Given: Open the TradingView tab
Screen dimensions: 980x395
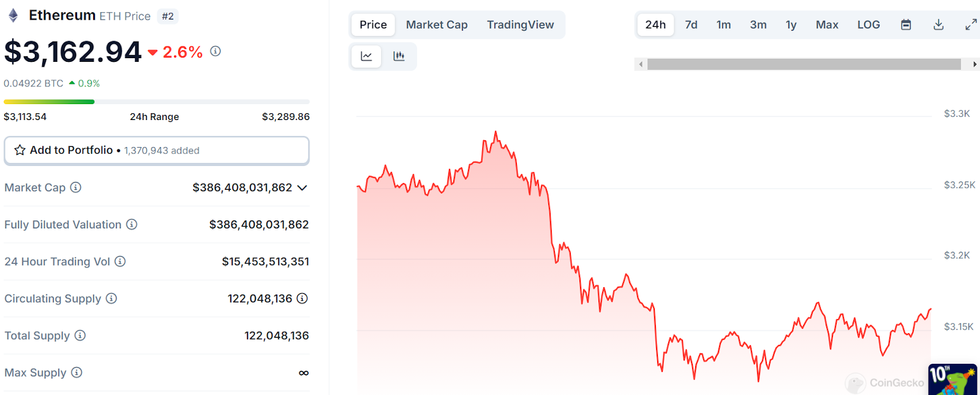Looking at the screenshot, I should click(521, 24).
